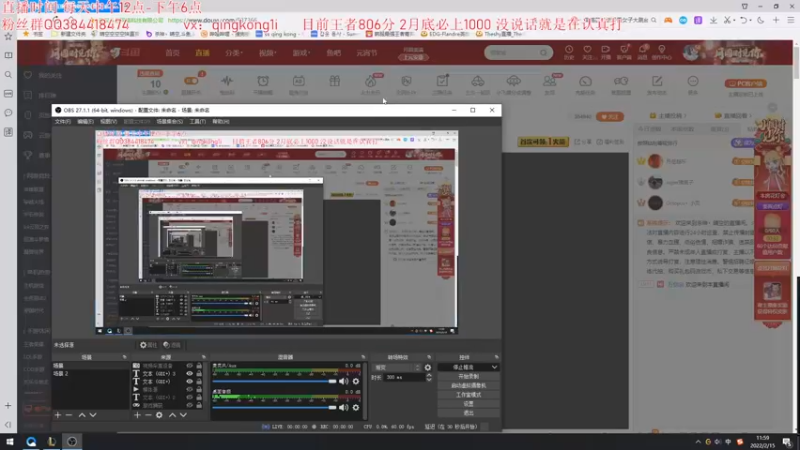The image size is (800, 450).
Task: Open the OBS 帮助(H) menu
Action: 220,121
